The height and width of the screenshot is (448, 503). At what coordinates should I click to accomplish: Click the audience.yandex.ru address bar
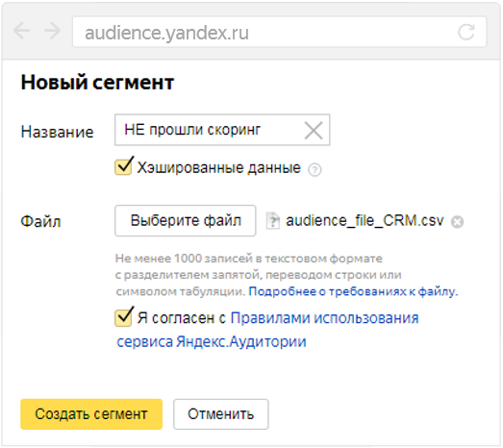pos(279,32)
